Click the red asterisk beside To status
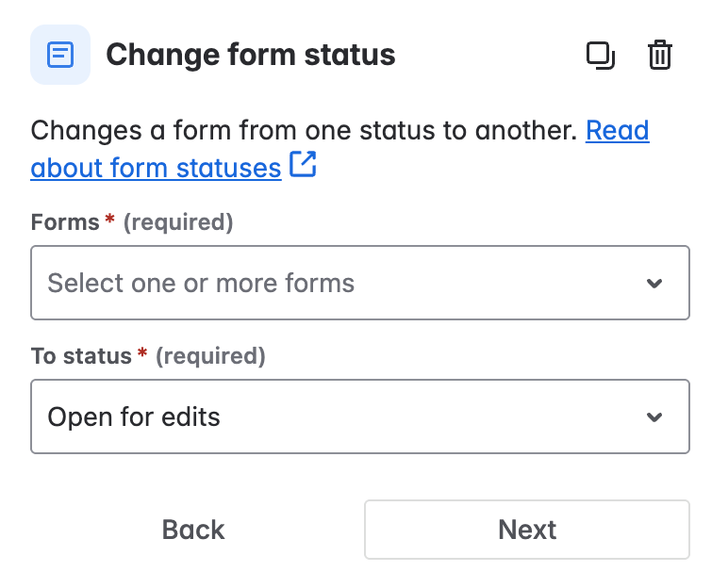The width and height of the screenshot is (728, 588). pyautogui.click(x=142, y=354)
